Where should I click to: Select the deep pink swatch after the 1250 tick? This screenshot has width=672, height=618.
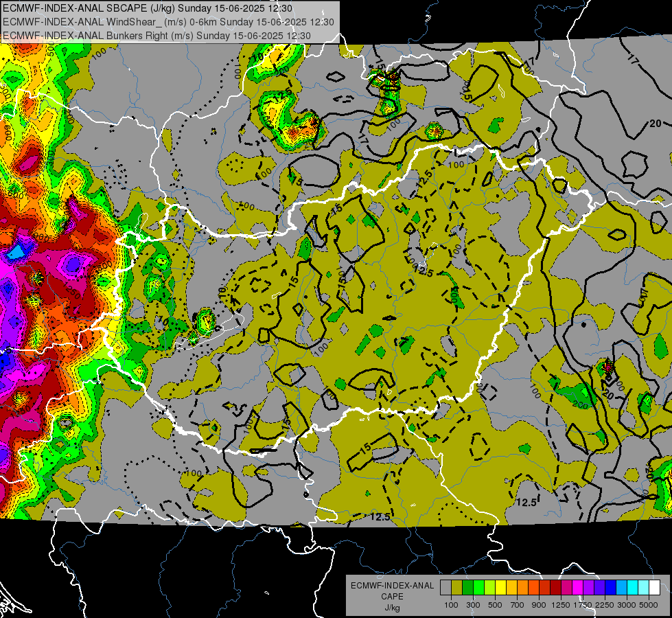coord(566,588)
